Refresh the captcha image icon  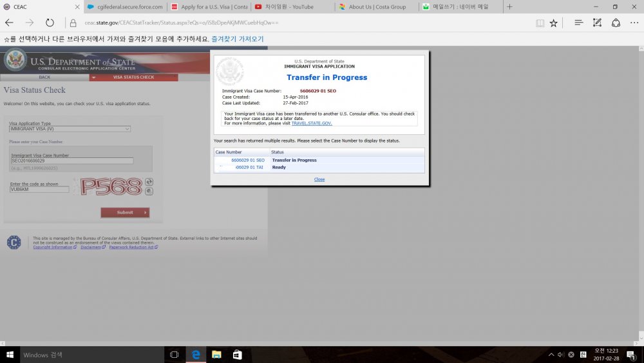[149, 182]
